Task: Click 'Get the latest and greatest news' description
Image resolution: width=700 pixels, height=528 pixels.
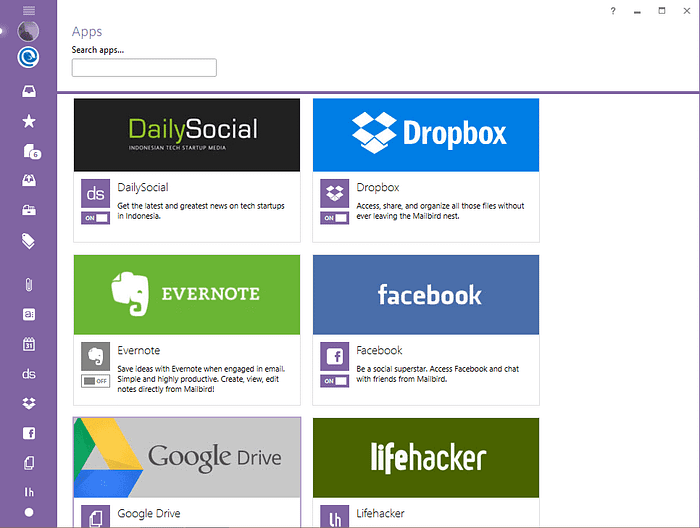Action: pyautogui.click(x=201, y=211)
